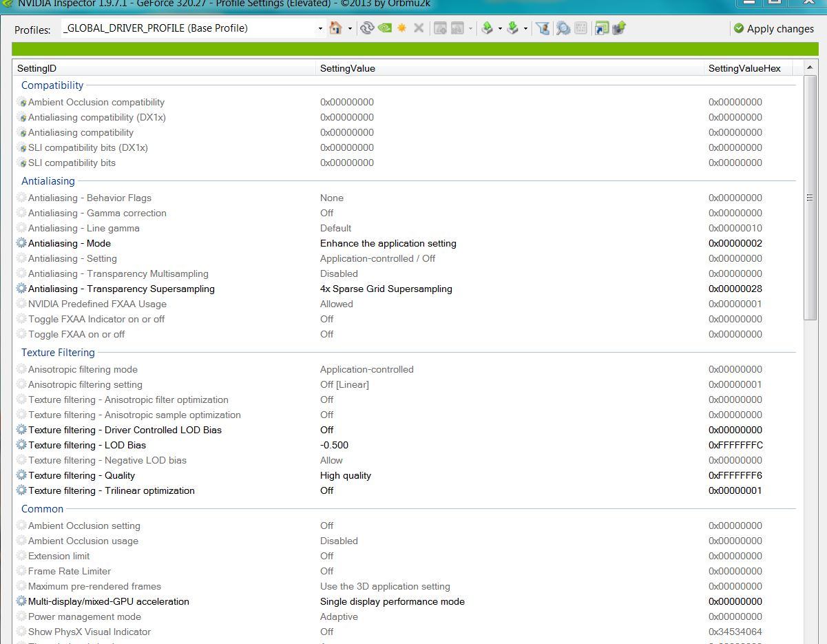
Task: Select Antialiasing - Transparency Multisampling row
Action: (405, 273)
